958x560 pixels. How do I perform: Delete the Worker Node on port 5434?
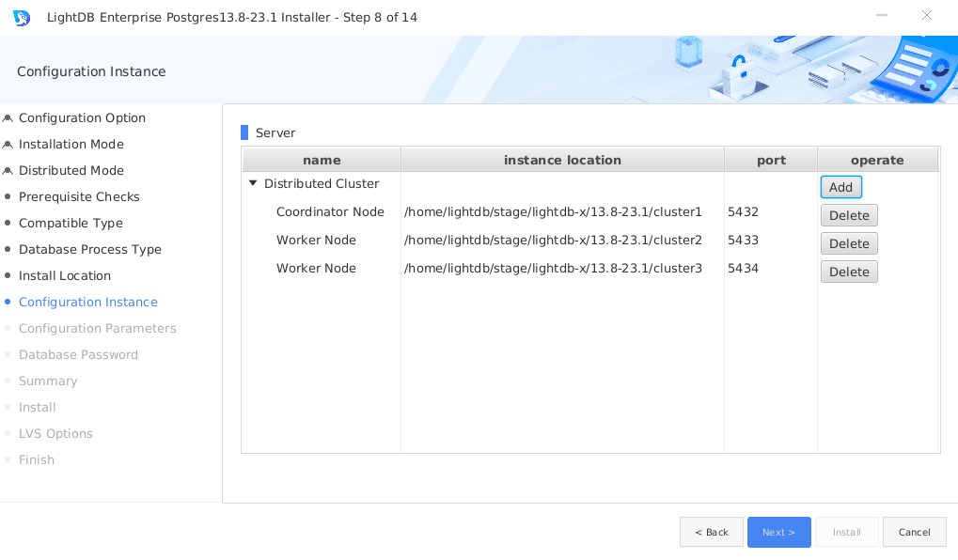(x=849, y=272)
